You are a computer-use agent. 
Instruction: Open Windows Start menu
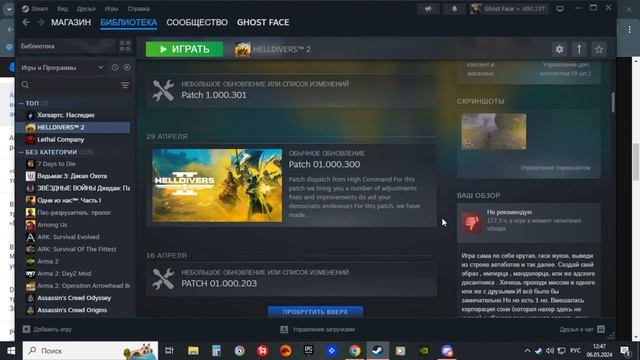[x=11, y=351]
